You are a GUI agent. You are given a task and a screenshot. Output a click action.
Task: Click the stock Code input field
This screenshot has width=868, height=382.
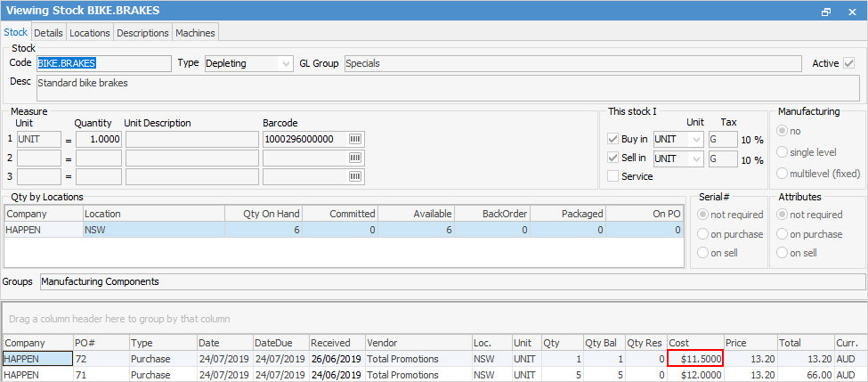pos(102,63)
